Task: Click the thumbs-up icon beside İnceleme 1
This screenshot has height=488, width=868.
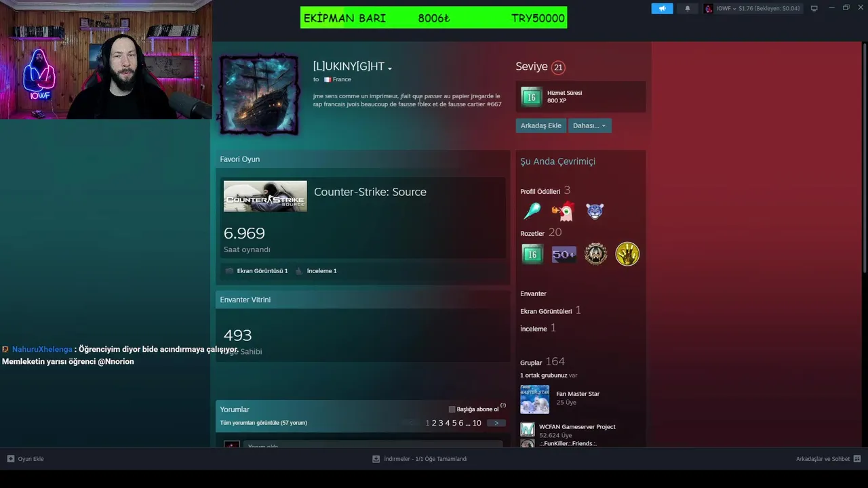Action: click(x=298, y=270)
